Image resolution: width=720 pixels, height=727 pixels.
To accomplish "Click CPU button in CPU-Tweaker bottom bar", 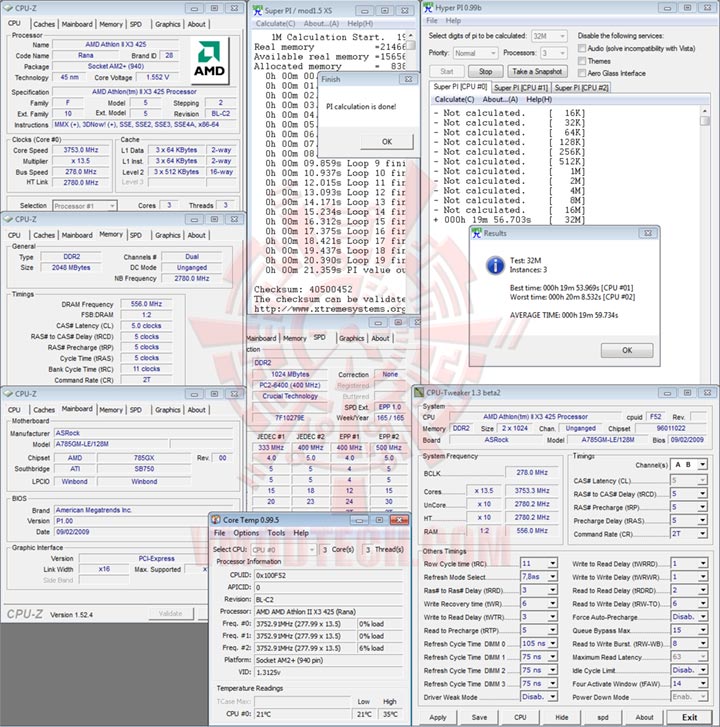I will click(520, 717).
